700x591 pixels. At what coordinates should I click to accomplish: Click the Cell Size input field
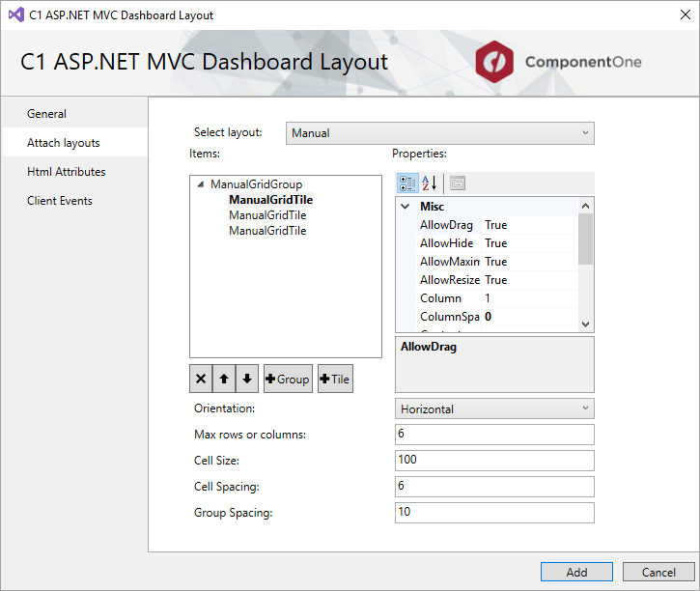[x=494, y=460]
